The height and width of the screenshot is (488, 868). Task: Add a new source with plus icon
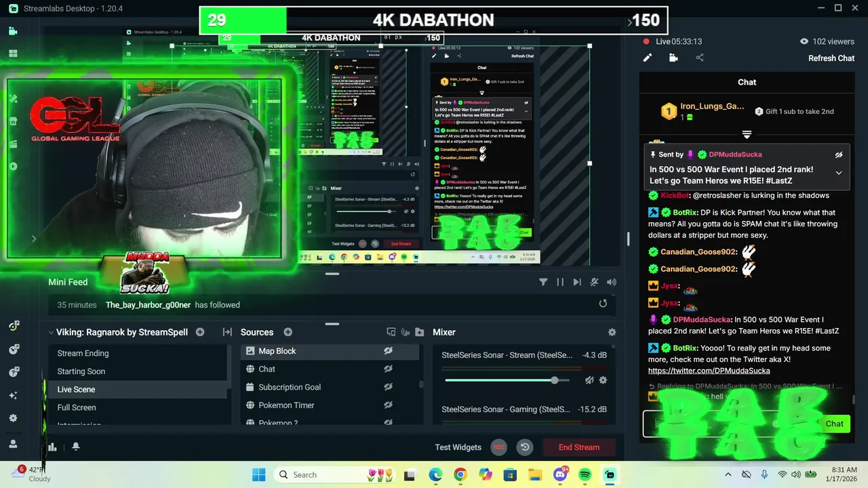(x=288, y=332)
